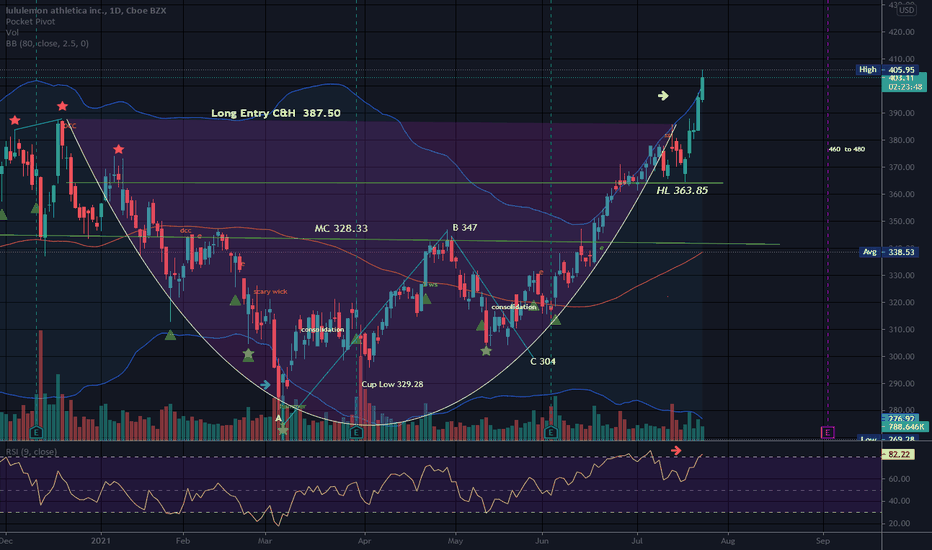This screenshot has height=550, width=932.
Task: Open the earnings E marker at April's start
Action: point(356,432)
